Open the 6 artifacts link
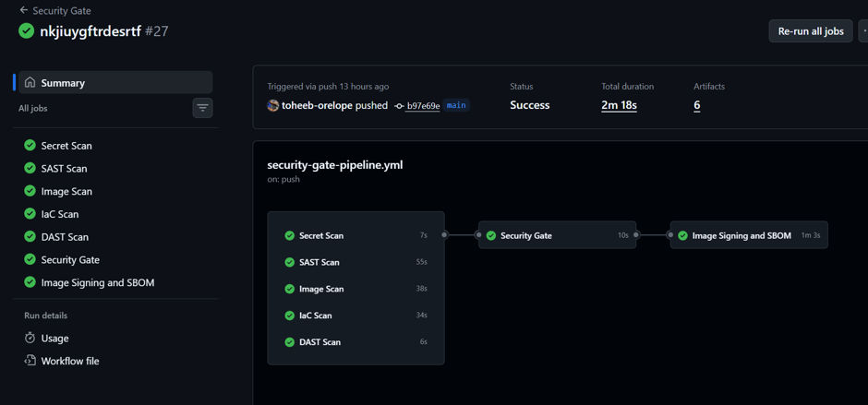Viewport: 868px width, 405px height. click(697, 105)
